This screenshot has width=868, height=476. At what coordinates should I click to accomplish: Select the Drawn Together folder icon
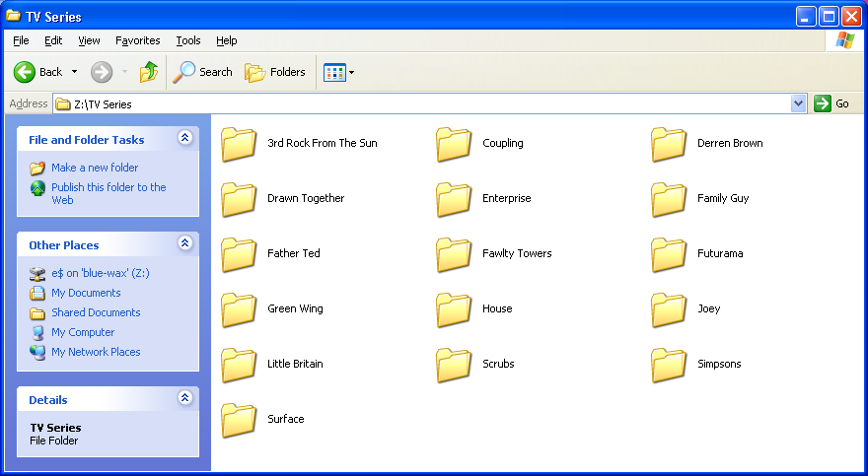[x=239, y=200]
